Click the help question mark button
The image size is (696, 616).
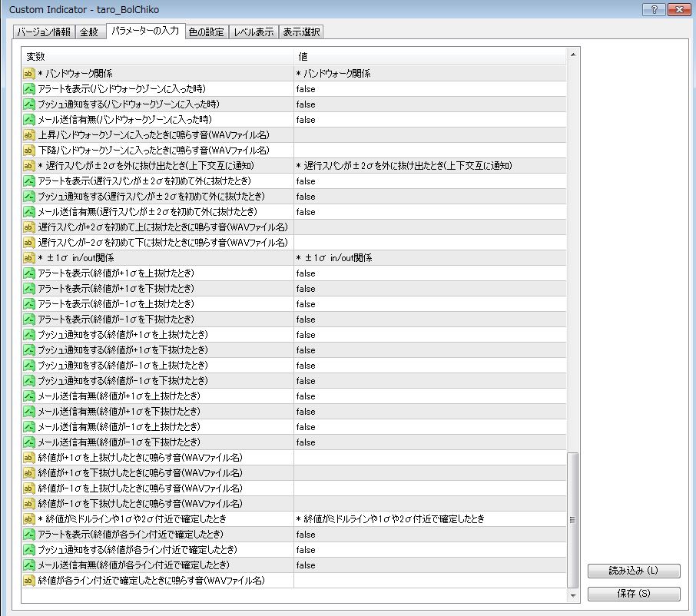click(x=654, y=9)
